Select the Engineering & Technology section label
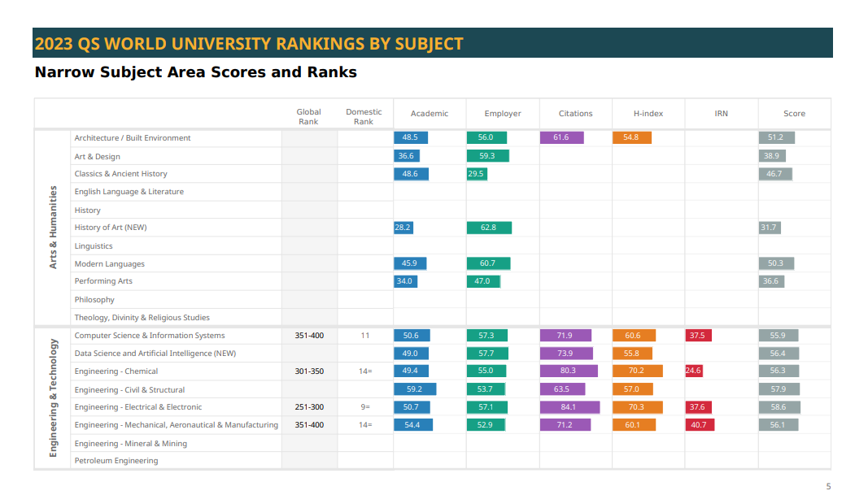 pyautogui.click(x=54, y=398)
